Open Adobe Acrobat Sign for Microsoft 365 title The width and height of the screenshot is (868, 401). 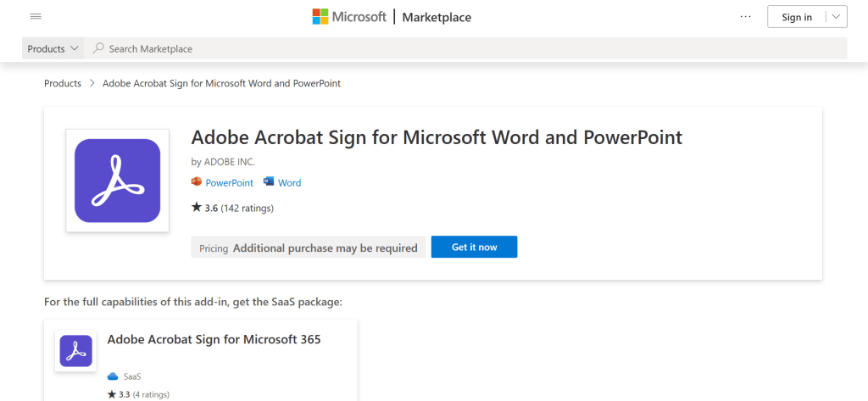(x=214, y=340)
